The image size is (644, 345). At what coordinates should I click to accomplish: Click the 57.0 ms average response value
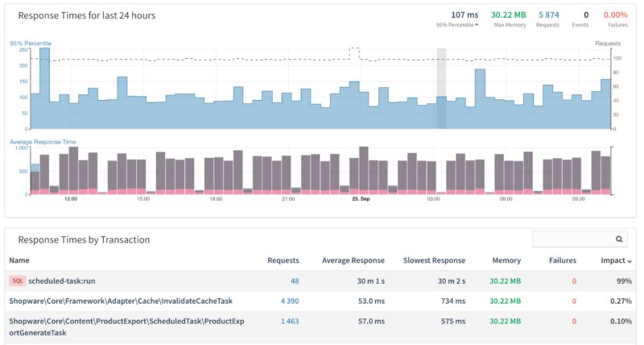(x=371, y=321)
